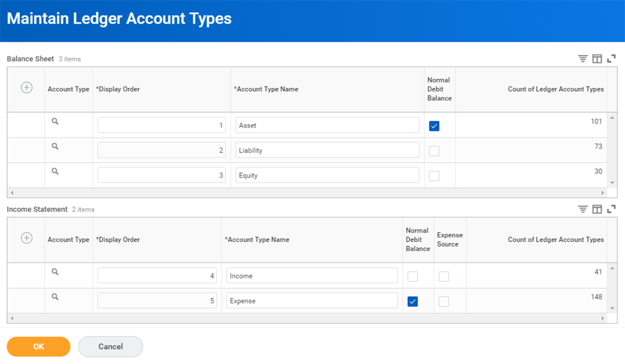Click Income Statement vertical scrollbar up arrow
The height and width of the screenshot is (364, 625).
click(612, 268)
